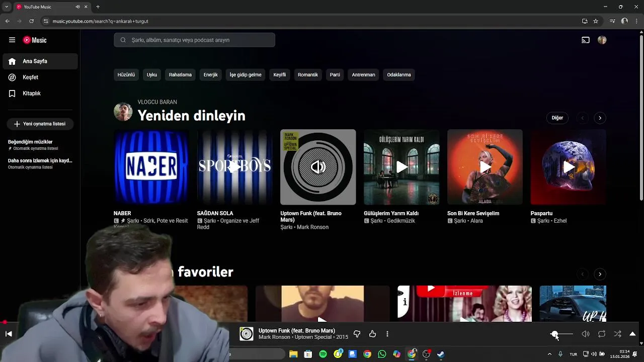Open Kitaplık in the sidebar
Viewport: 644px width, 362px height.
(40, 94)
